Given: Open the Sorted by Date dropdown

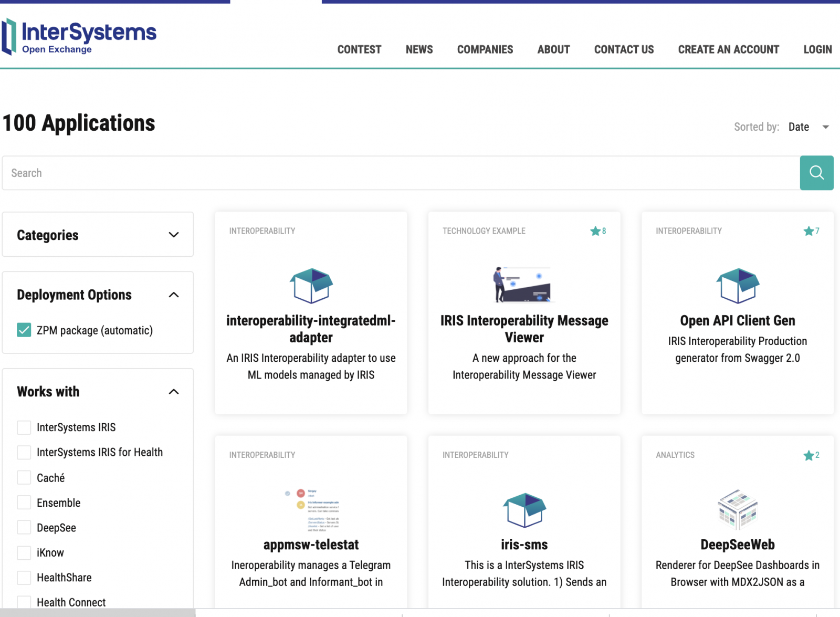Looking at the screenshot, I should tap(808, 127).
